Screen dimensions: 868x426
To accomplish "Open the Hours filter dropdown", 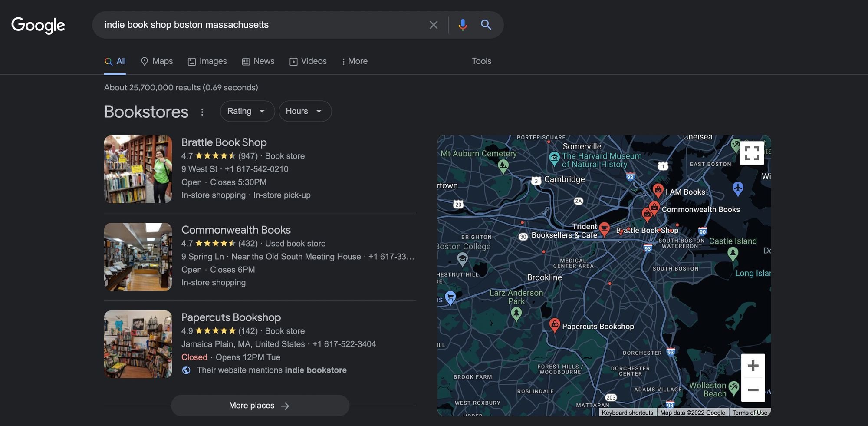I will point(305,111).
